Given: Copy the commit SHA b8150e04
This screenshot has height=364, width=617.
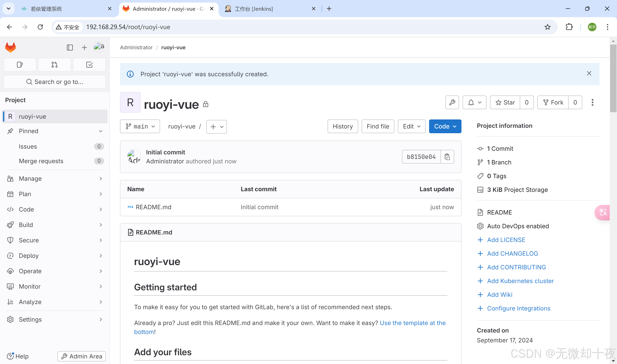Looking at the screenshot, I should [447, 157].
